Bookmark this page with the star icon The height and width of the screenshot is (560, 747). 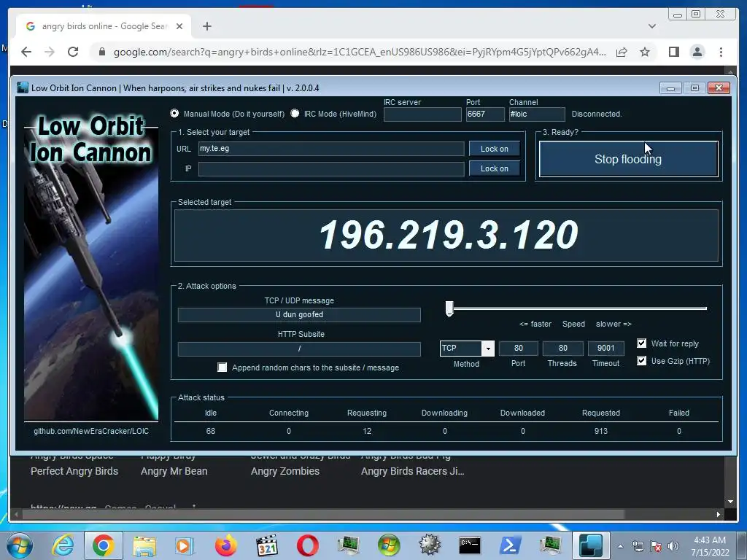(645, 52)
